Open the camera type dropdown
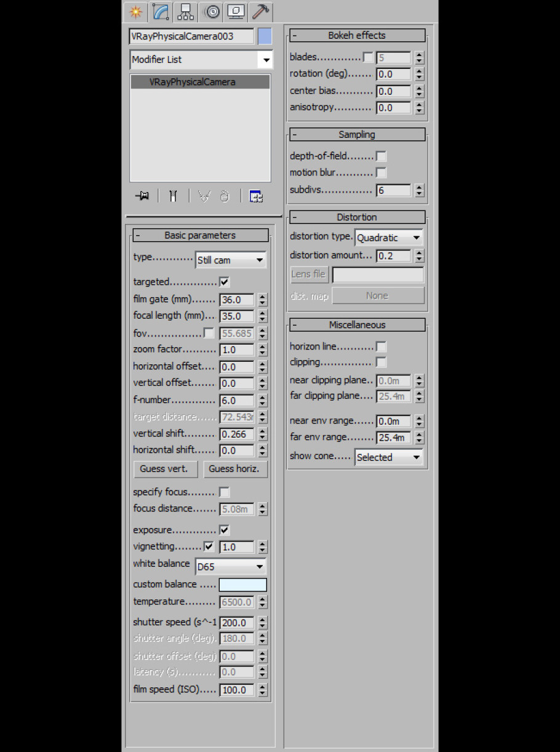This screenshot has height=752, width=560. [x=231, y=260]
